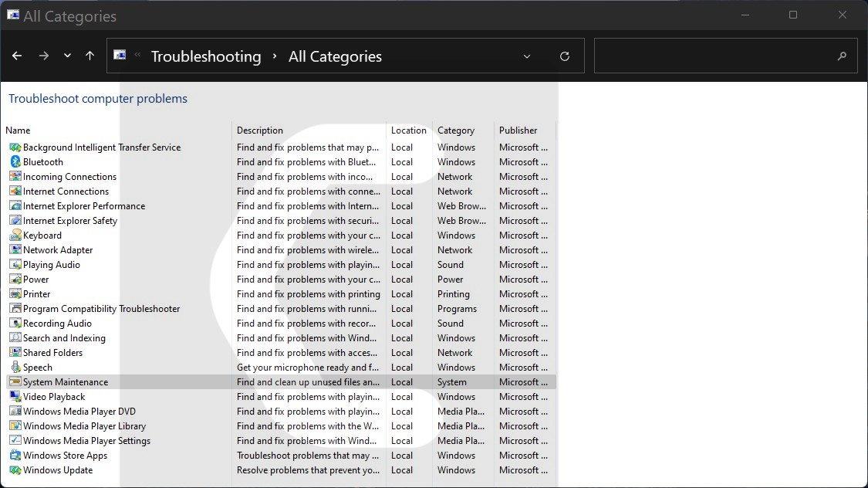
Task: Click the 'Printing' category cell
Action: point(454,294)
